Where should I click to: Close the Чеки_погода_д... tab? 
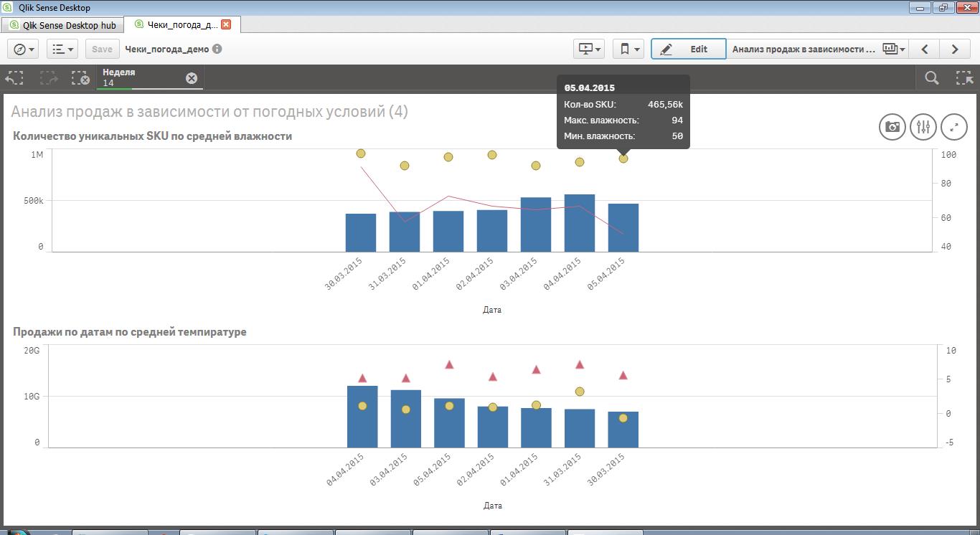[226, 24]
